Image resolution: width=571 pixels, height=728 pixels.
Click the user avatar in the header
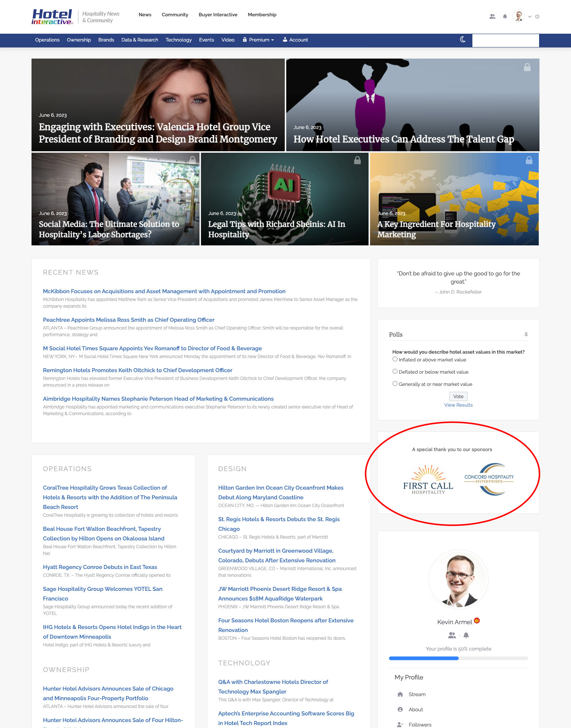(519, 16)
